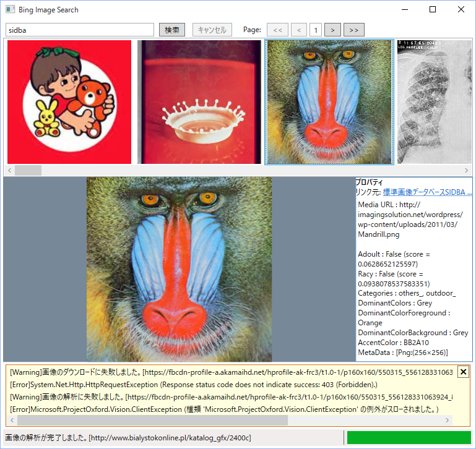476x449 pixels.
Task: Click 'DominantColorBackground : Grey' text
Action: [x=413, y=333]
